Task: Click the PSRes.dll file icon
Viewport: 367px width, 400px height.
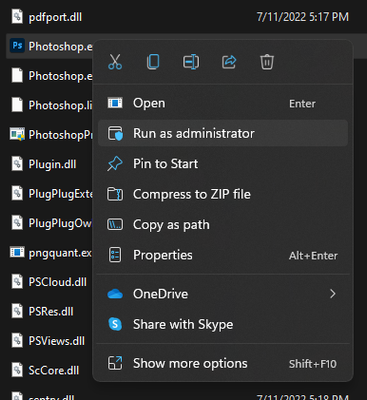Action: tap(17, 311)
